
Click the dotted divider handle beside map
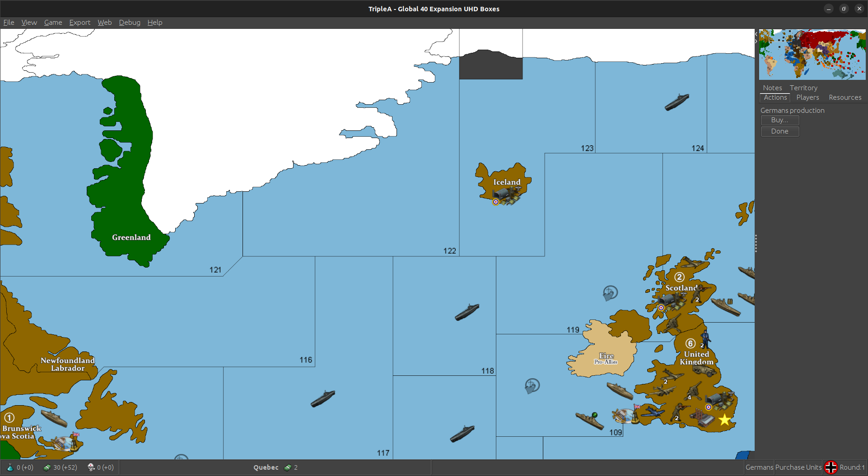tap(756, 244)
